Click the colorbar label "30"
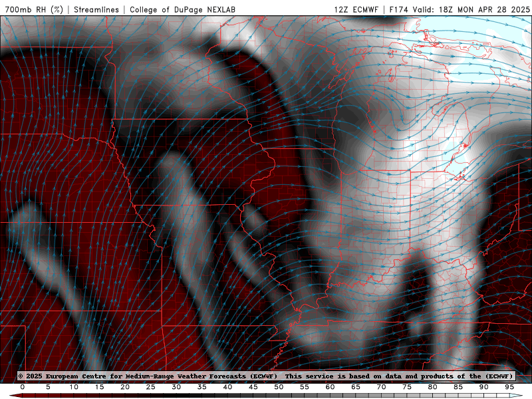Screen dimensions: 532x399 point(176,387)
